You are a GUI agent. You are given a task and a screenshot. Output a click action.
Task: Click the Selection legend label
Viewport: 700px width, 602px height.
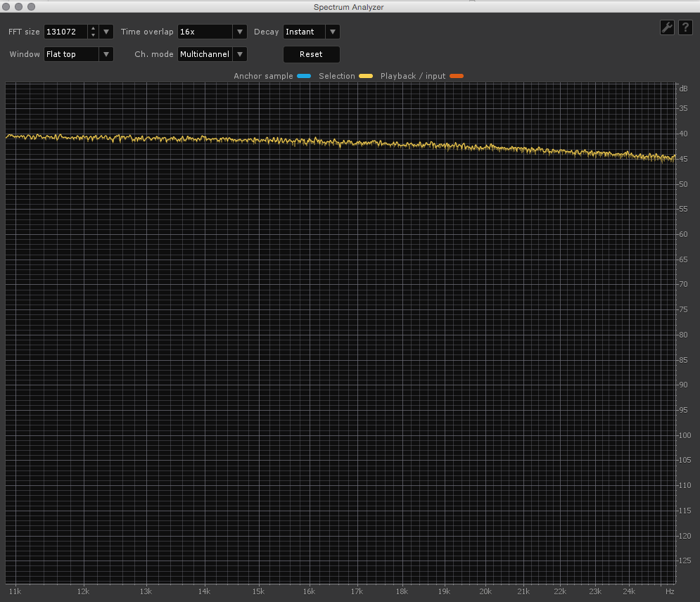coord(336,76)
